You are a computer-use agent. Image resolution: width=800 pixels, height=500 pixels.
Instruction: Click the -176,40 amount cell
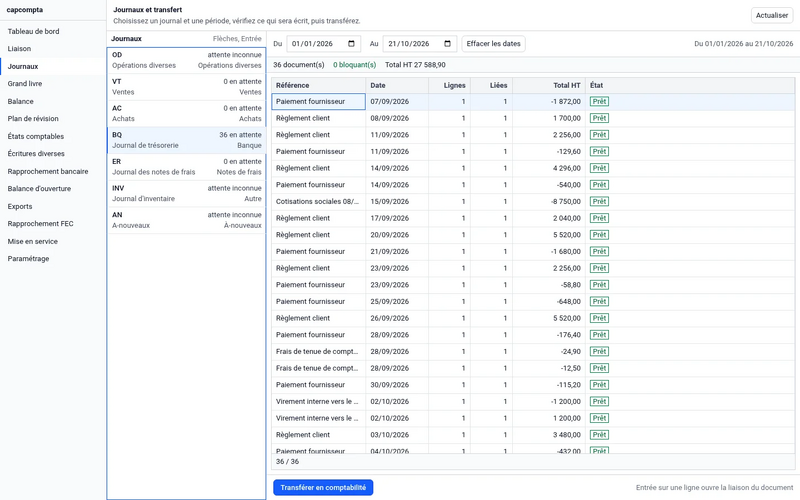(x=549, y=335)
